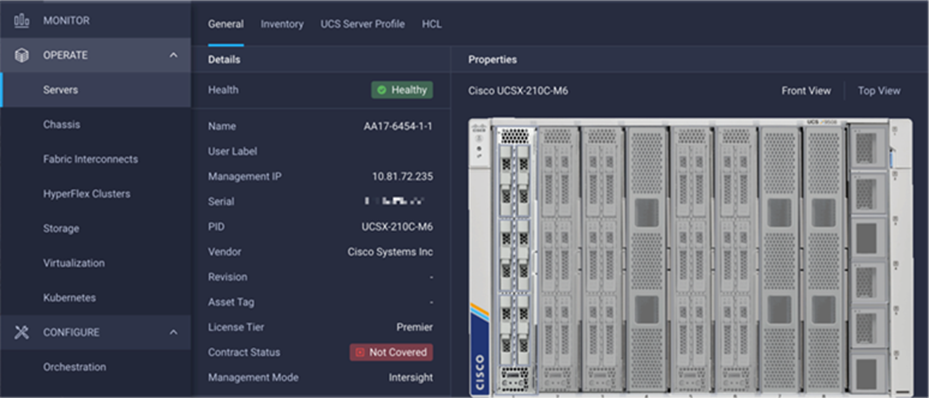Screen dimensions: 929x398
Task: Switch to the General tab
Action: tap(226, 24)
